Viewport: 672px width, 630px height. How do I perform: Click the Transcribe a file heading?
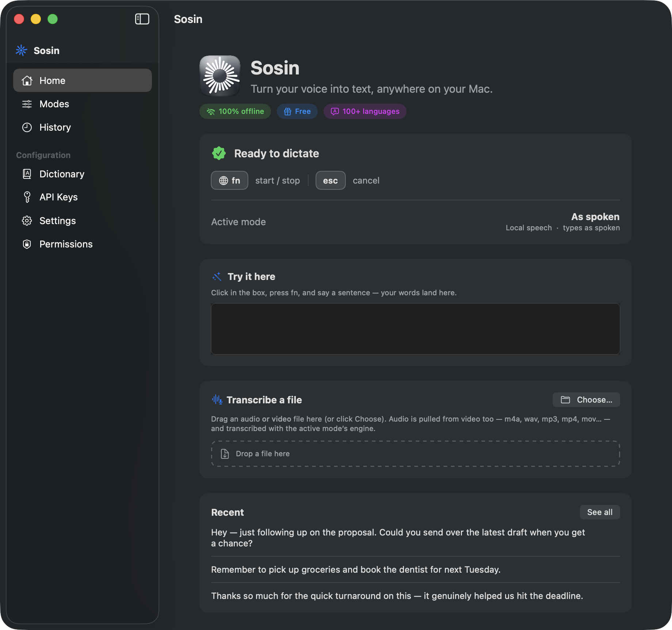(x=264, y=400)
